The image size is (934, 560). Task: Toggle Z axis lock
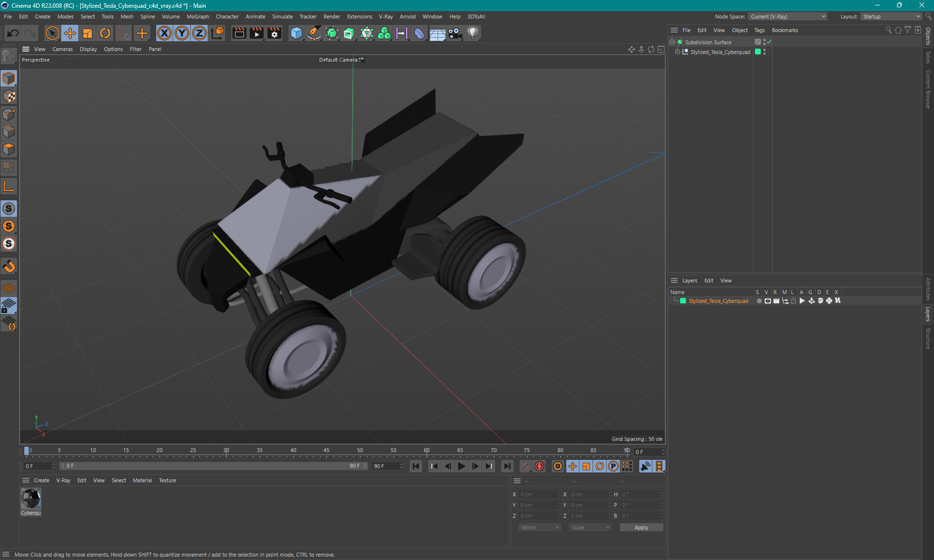(199, 33)
